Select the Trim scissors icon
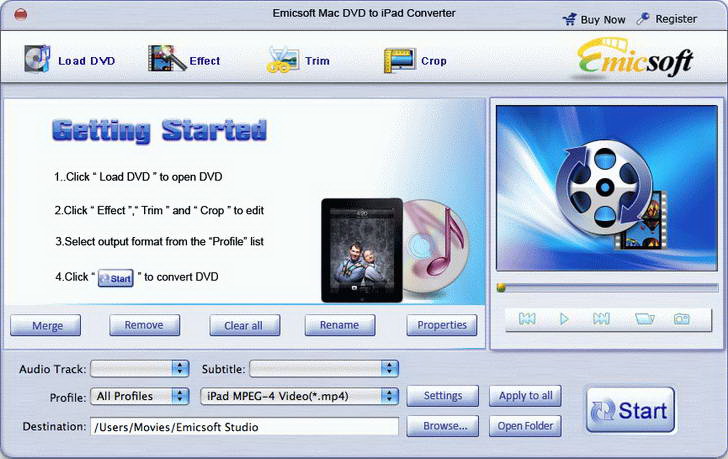This screenshot has width=728, height=459. tap(282, 59)
